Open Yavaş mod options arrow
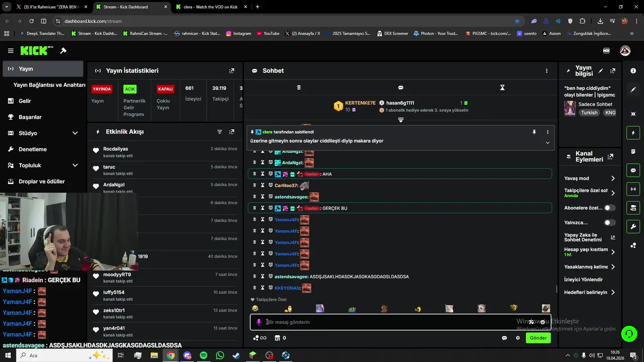Viewport: 644px width, 362px height. point(613,178)
